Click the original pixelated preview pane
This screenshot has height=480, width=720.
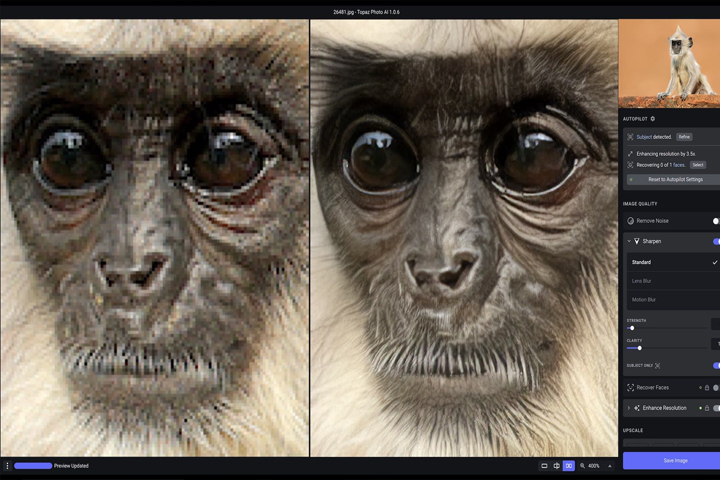click(x=155, y=238)
